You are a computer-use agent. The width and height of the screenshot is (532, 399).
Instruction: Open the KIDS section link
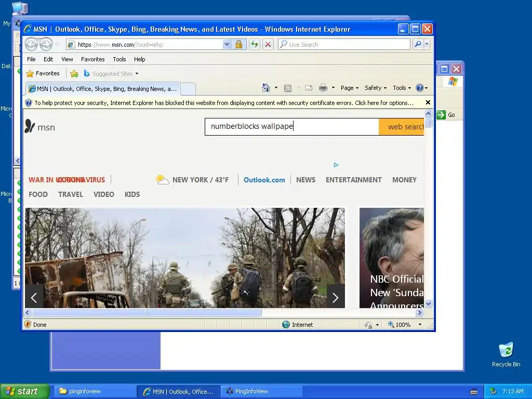pos(132,194)
